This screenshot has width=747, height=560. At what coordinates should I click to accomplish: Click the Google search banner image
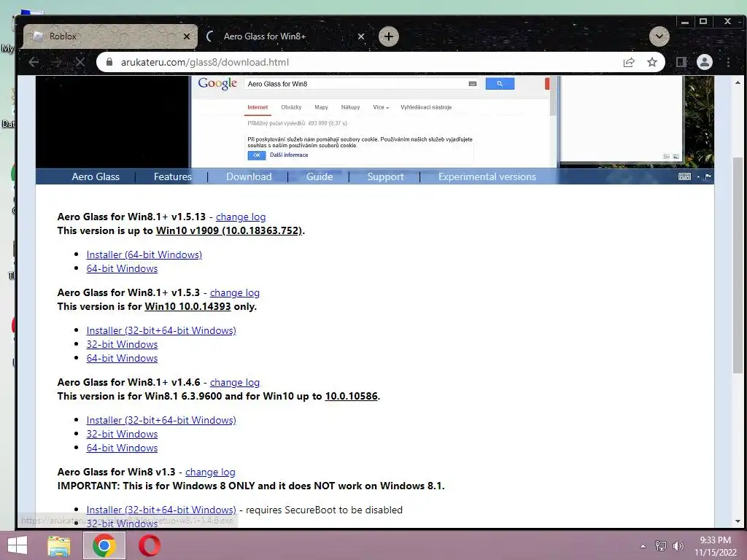pyautogui.click(x=374, y=122)
